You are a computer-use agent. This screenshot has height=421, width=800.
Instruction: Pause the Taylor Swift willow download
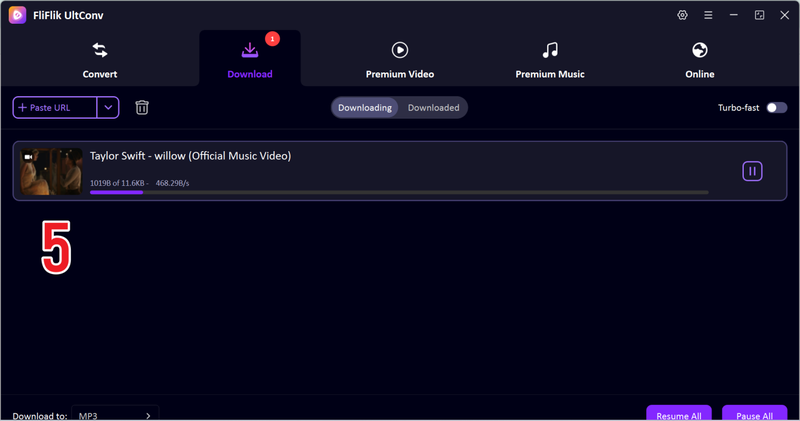tap(752, 171)
